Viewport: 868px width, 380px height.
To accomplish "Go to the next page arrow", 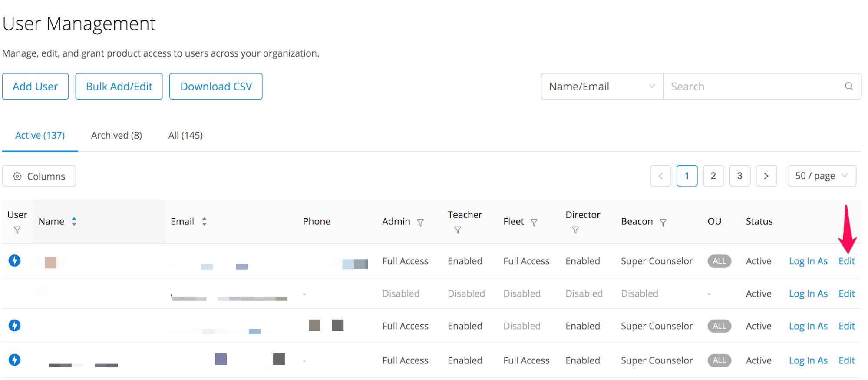I will click(x=766, y=176).
